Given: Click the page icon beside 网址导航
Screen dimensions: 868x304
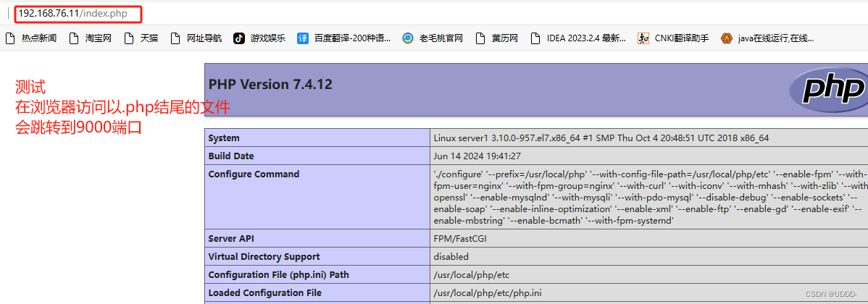Looking at the screenshot, I should click(175, 38).
